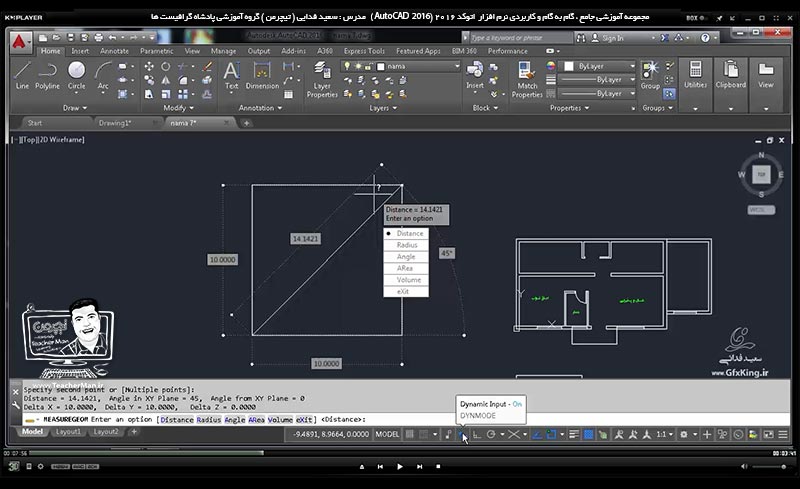Screen dimensions: 800x489
Task: Click the Fillet tool icon
Action: click(183, 80)
